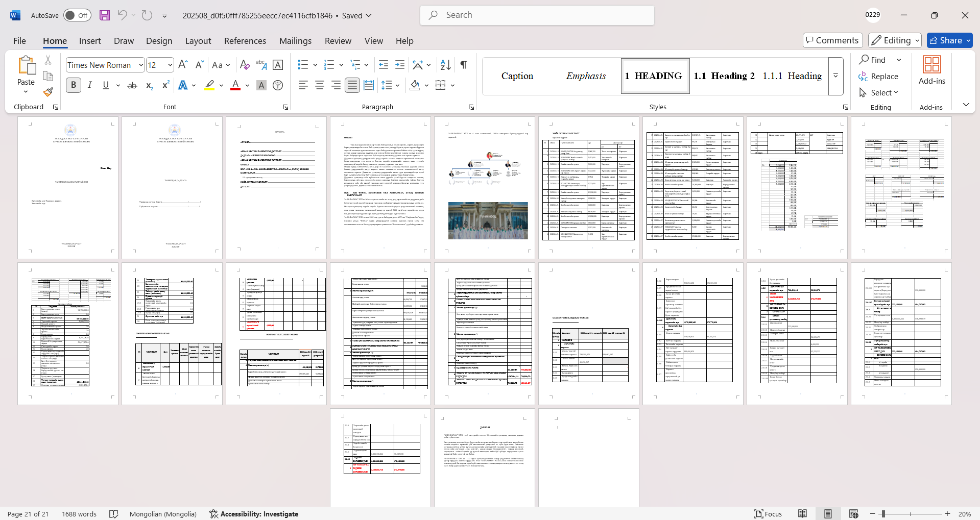Apply strikethrough to text
The width and height of the screenshot is (980, 520).
[132, 85]
